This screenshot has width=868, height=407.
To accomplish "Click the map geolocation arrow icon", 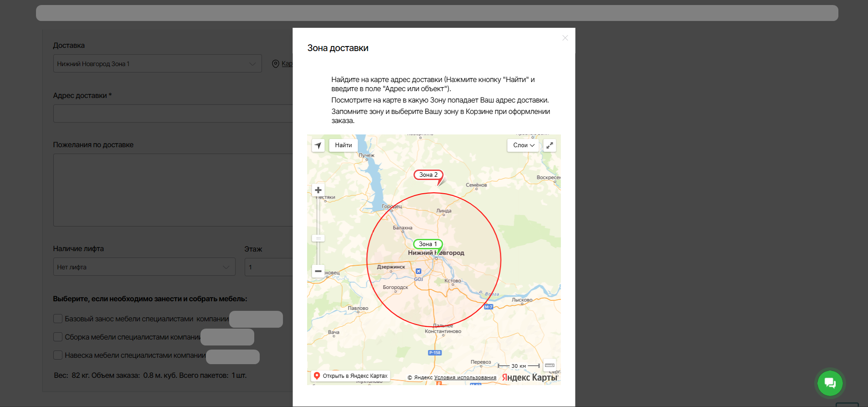I will pos(318,145).
